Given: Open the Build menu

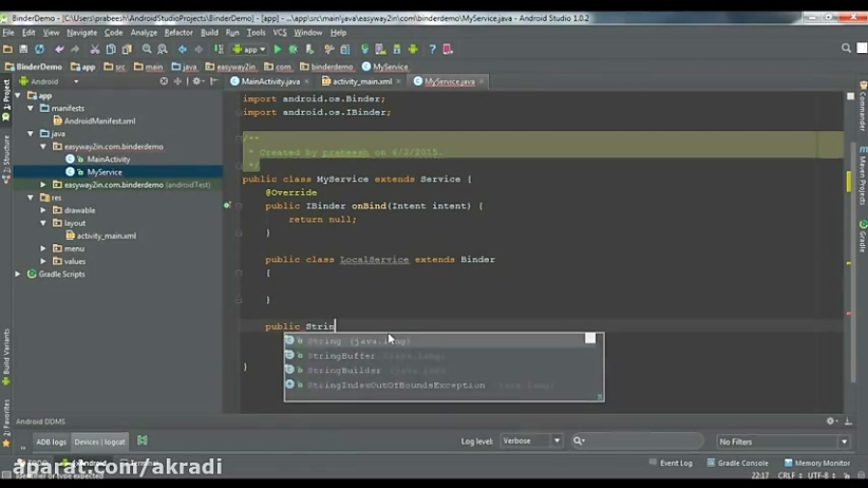Looking at the screenshot, I should [209, 33].
